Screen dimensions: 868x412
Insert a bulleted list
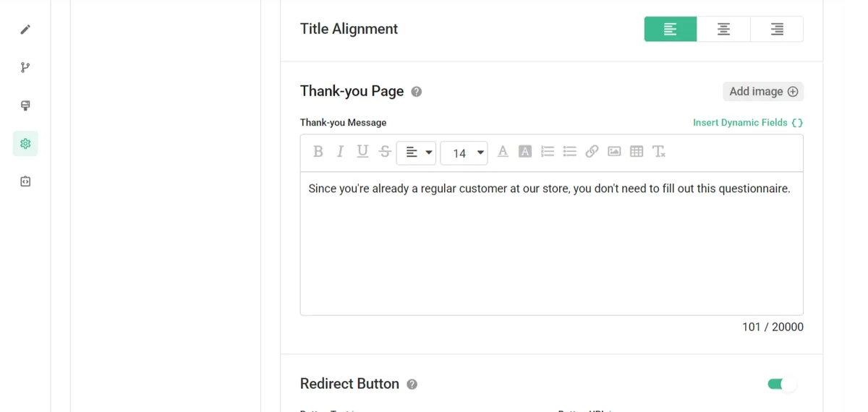pyautogui.click(x=570, y=152)
